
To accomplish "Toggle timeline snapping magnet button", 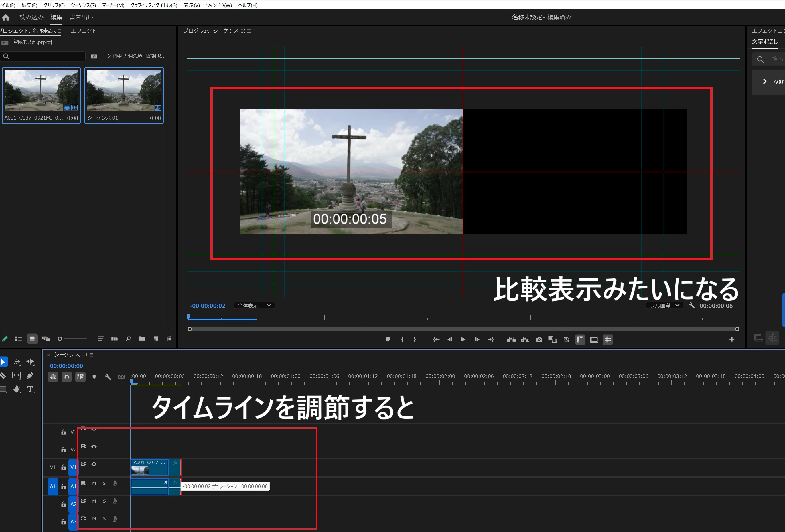I will (66, 377).
